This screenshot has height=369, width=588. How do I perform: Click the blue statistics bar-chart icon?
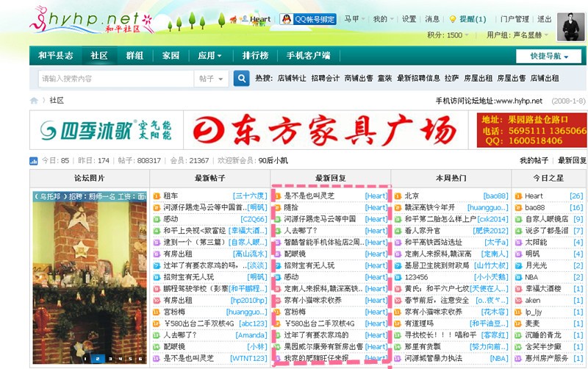pyautogui.click(x=33, y=161)
